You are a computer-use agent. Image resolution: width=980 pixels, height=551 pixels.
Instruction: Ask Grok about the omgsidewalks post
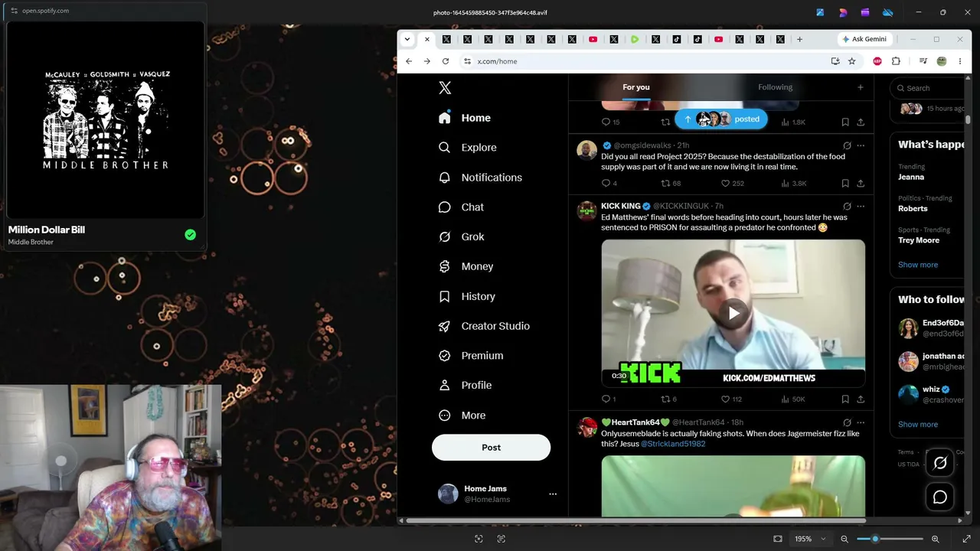pyautogui.click(x=847, y=145)
